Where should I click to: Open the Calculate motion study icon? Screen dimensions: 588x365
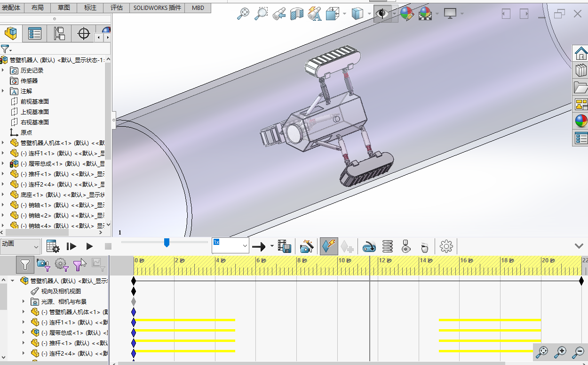tap(53, 246)
